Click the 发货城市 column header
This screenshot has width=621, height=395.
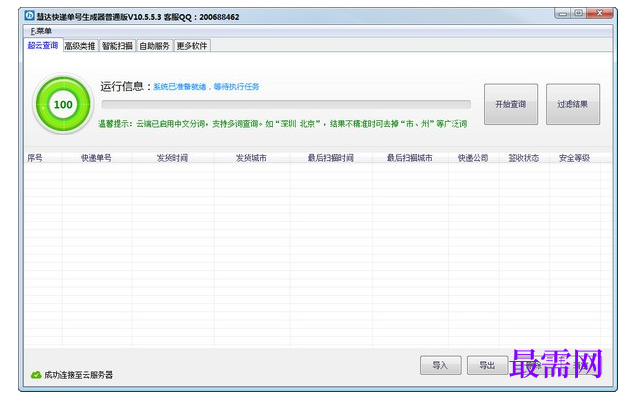click(251, 158)
